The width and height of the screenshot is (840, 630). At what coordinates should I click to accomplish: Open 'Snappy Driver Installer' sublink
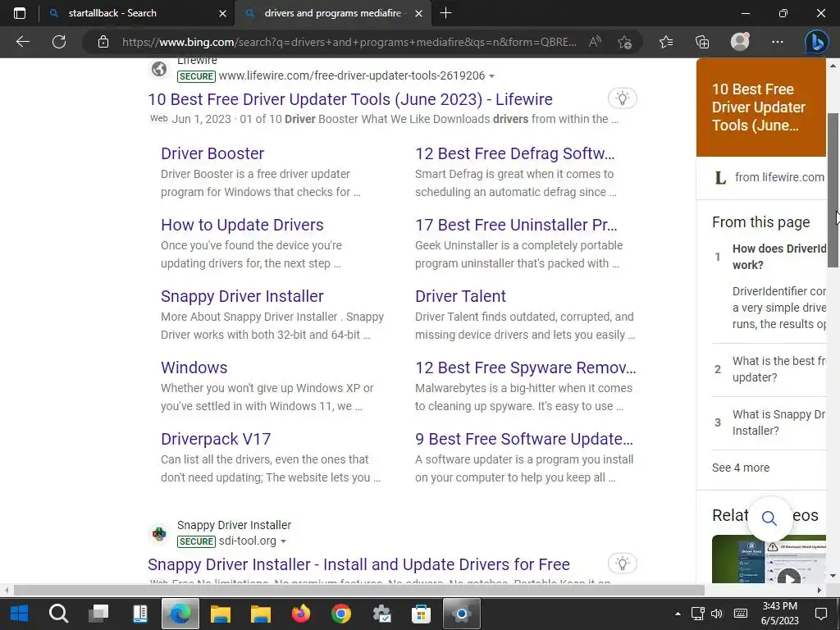(x=242, y=295)
